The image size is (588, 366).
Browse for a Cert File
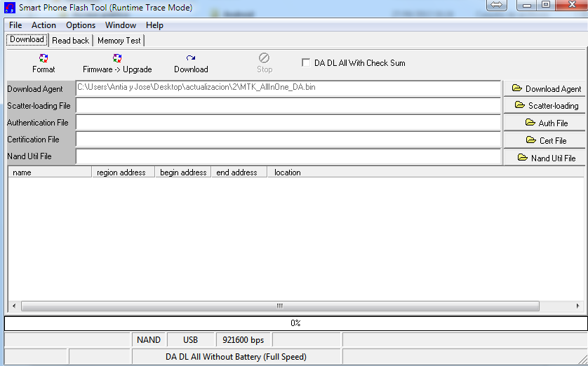[546, 140]
